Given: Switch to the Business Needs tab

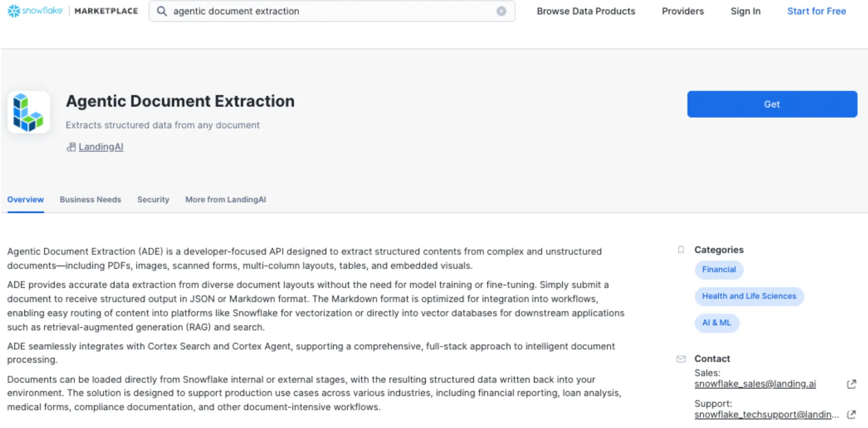Looking at the screenshot, I should tap(90, 200).
